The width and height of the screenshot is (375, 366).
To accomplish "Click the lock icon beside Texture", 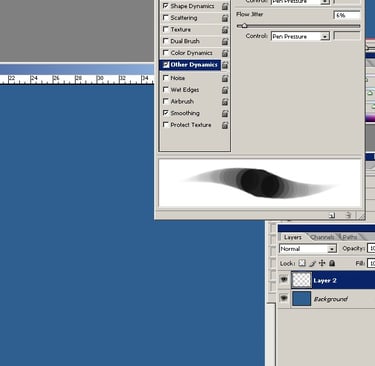I will coord(225,30).
